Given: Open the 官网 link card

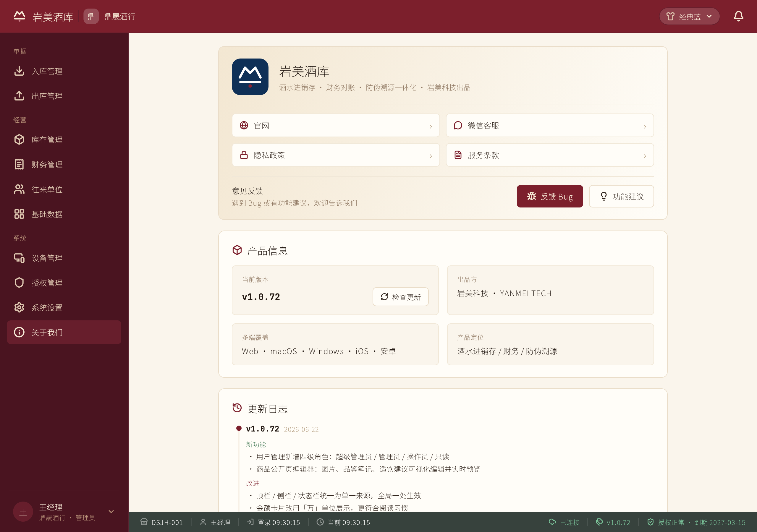Looking at the screenshot, I should [336, 126].
